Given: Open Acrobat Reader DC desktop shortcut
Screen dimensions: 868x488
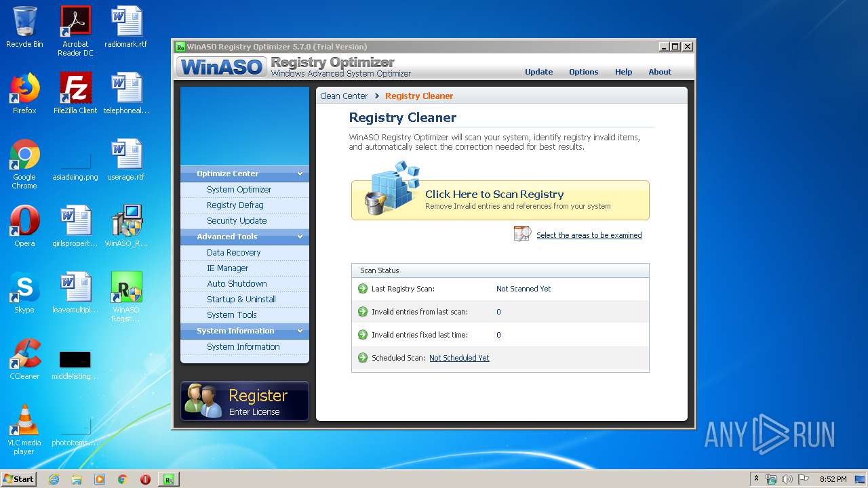Looking at the screenshot, I should click(x=75, y=32).
